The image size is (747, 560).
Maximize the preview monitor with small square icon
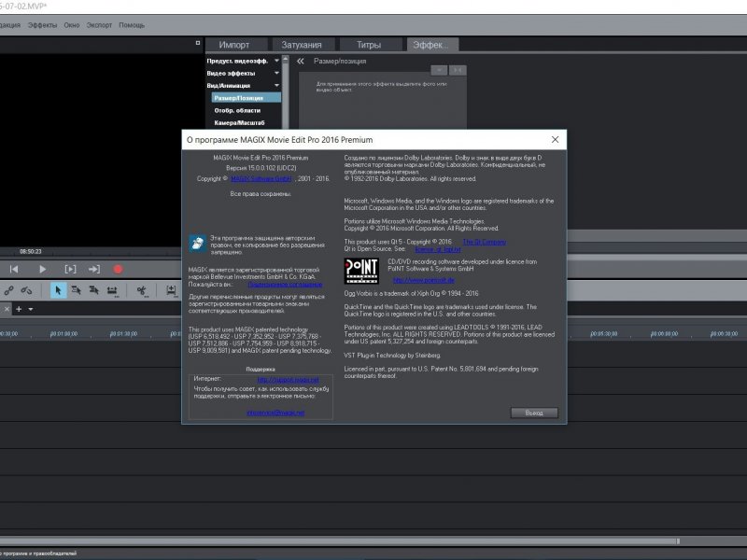[198, 43]
